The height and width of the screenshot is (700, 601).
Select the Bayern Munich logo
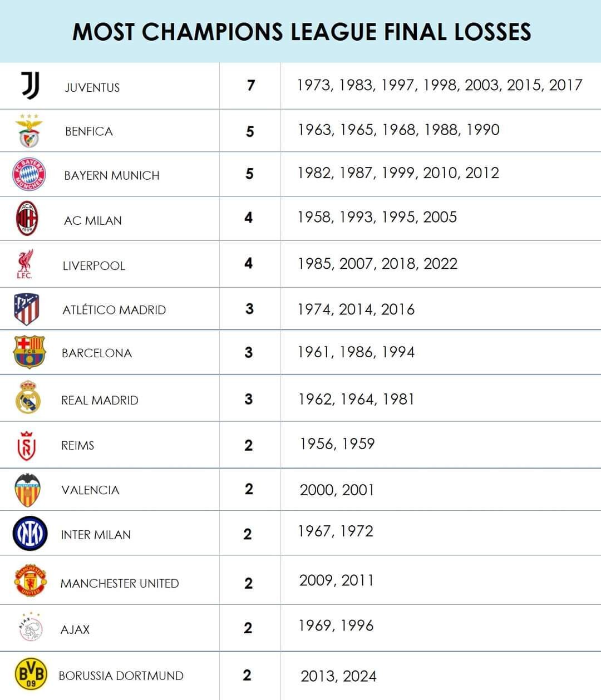(x=29, y=175)
